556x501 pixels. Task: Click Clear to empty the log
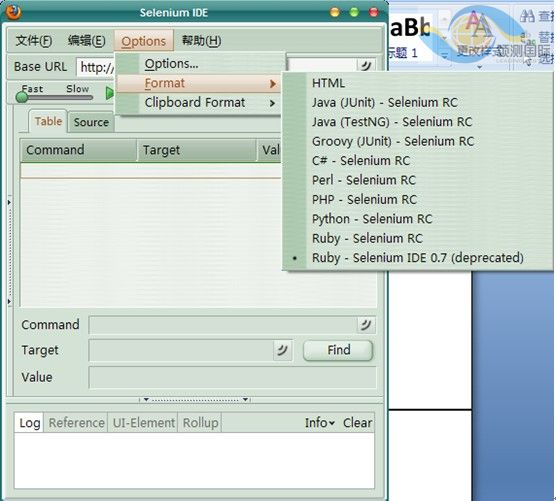tap(357, 423)
